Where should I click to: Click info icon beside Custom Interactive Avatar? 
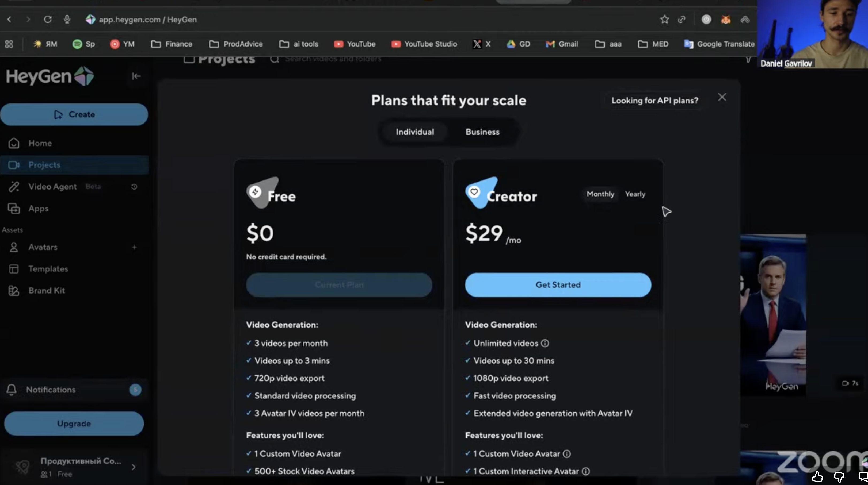586,471
